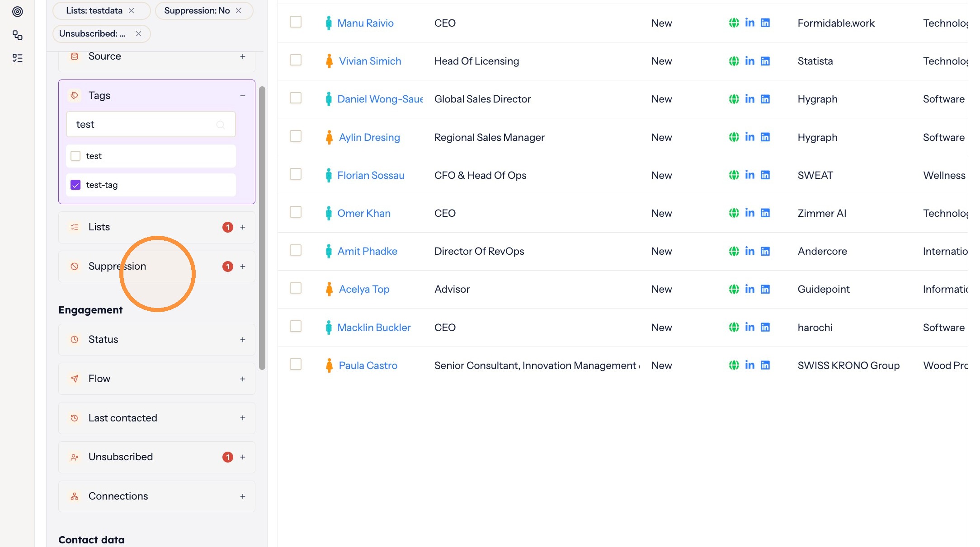Uncheck the 'test-tag' tag checkbox

point(75,185)
